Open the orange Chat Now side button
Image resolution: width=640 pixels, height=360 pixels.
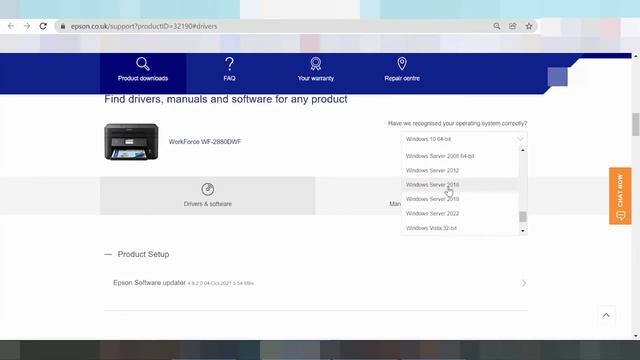tap(620, 196)
